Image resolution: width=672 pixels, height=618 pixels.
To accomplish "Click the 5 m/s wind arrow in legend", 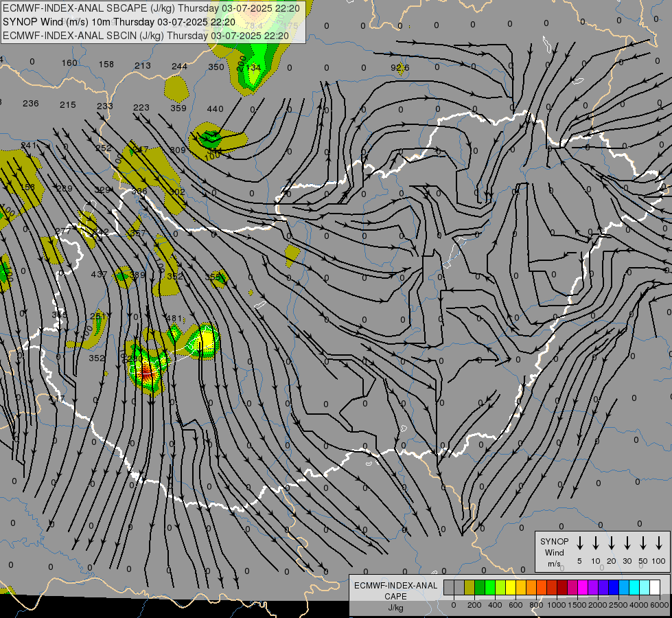I will (x=579, y=543).
